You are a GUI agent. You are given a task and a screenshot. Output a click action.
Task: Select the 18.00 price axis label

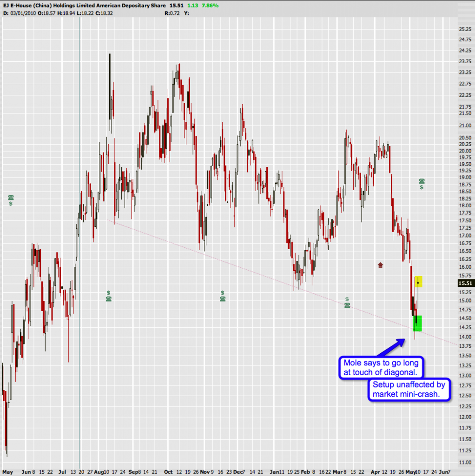tap(465, 205)
